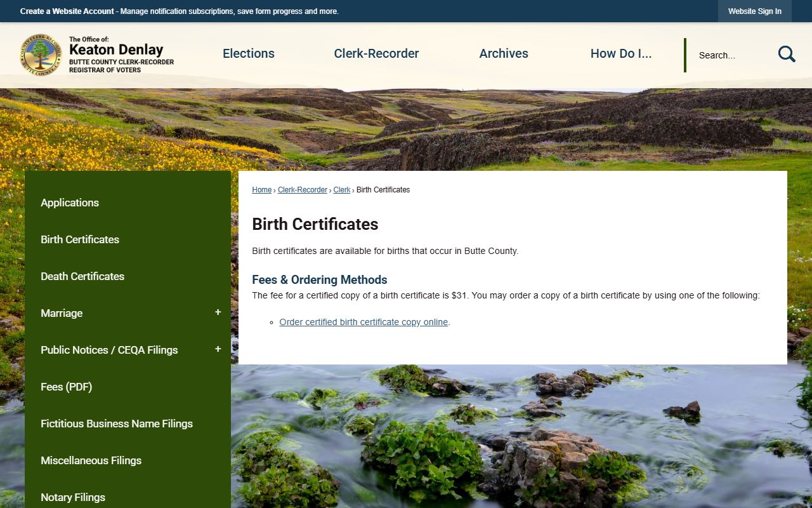Viewport: 812px width, 508px height.
Task: Open Death Certificates sidebar item
Action: pyautogui.click(x=82, y=276)
